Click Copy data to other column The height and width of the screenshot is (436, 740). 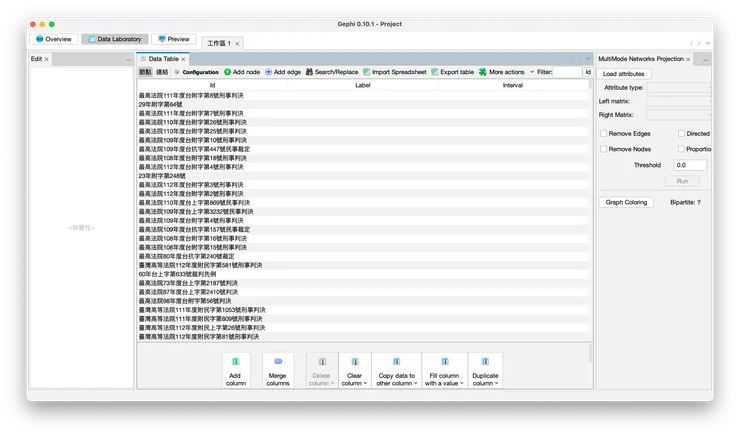tap(396, 371)
